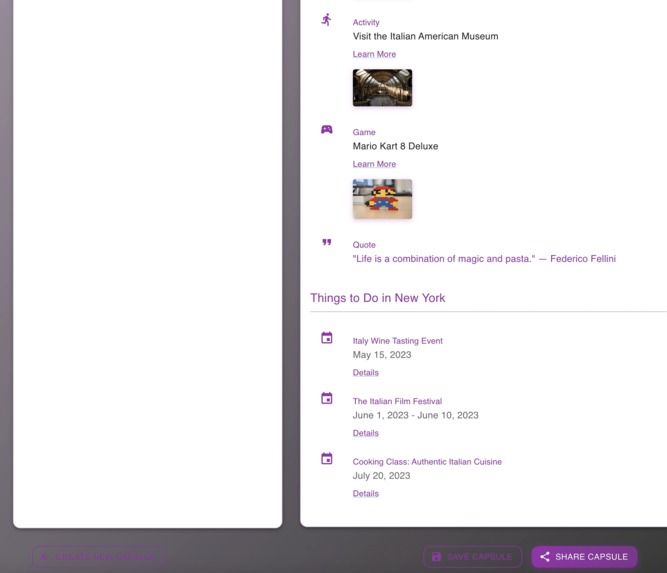667x573 pixels.
Task: Click the 'Quote' label
Action: pyautogui.click(x=364, y=245)
